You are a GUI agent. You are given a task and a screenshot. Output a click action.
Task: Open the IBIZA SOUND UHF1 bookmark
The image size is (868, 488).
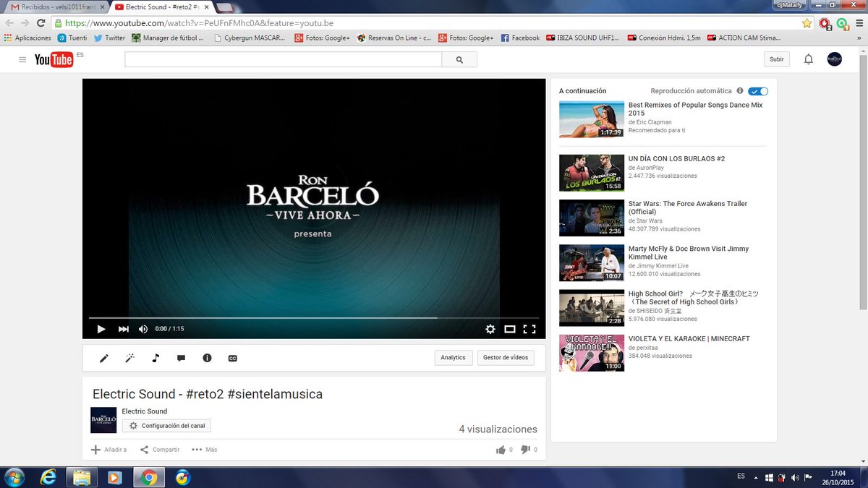click(584, 38)
